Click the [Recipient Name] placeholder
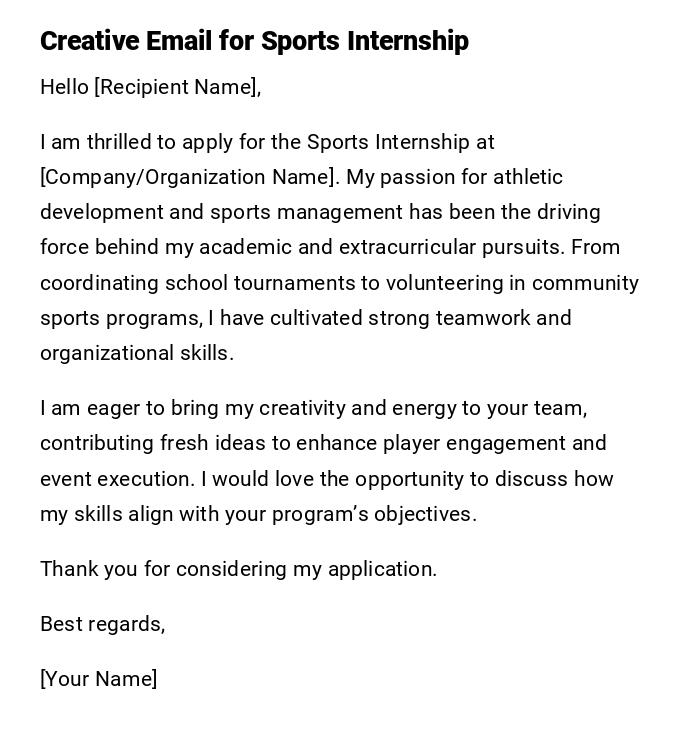The width and height of the screenshot is (700, 742). coord(177,87)
